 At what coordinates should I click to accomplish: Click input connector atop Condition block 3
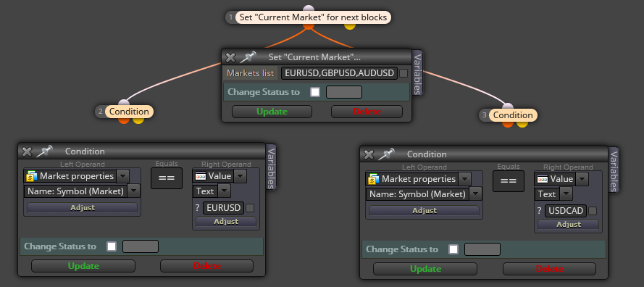click(508, 107)
